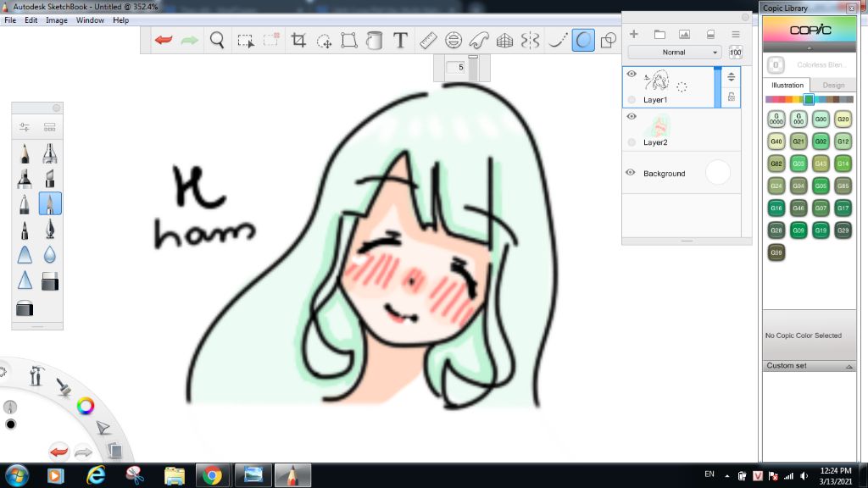
Task: Add an image layer
Action: pos(685,34)
